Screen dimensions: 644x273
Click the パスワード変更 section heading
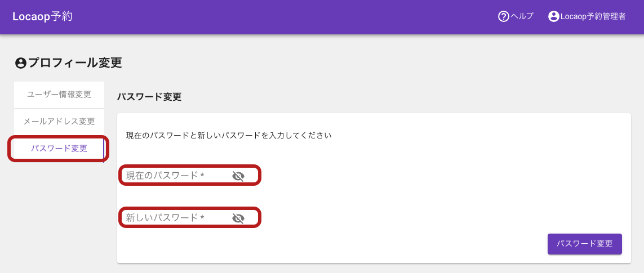[149, 97]
